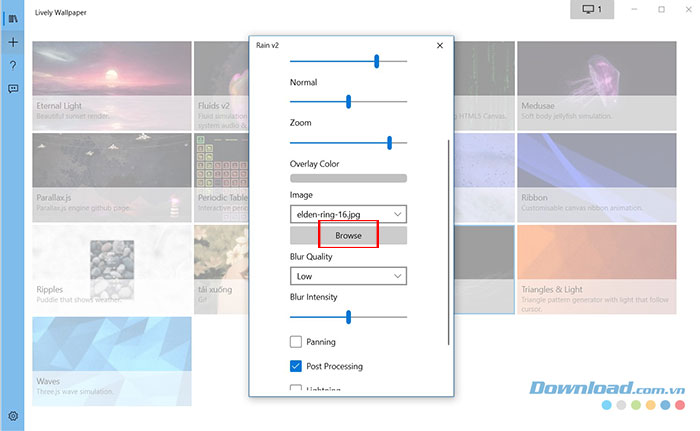Close the Rain v2 dialog
Screen dimensions: 700x431
(x=440, y=46)
